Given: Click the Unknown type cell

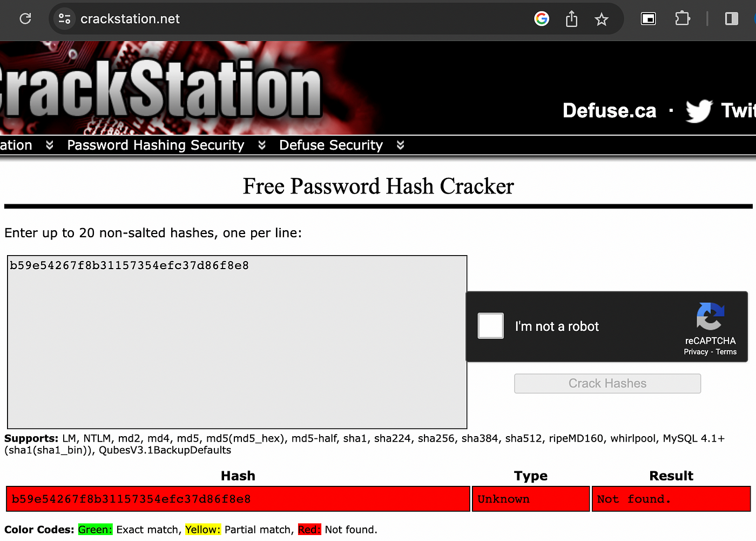Looking at the screenshot, I should 531,499.
